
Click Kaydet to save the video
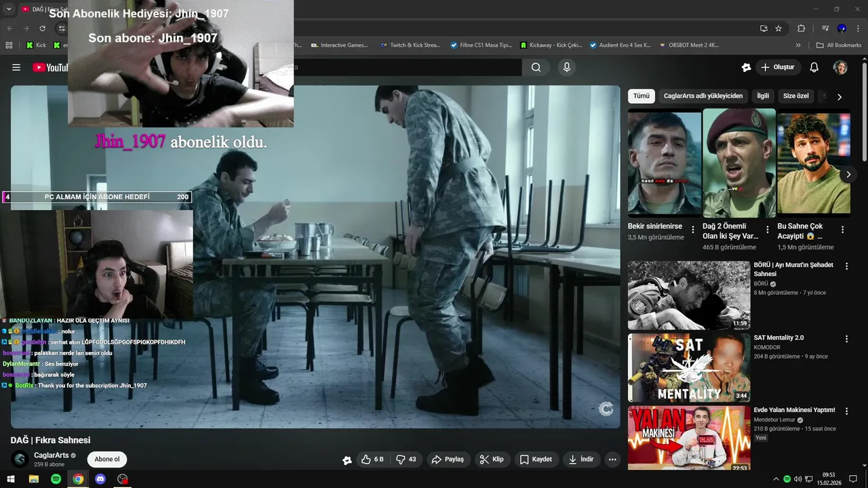click(x=536, y=460)
